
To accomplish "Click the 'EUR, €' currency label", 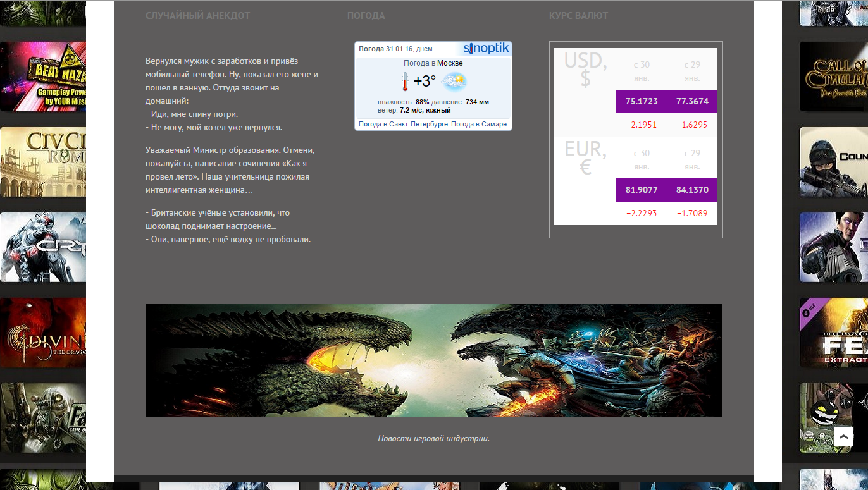I will tap(585, 157).
